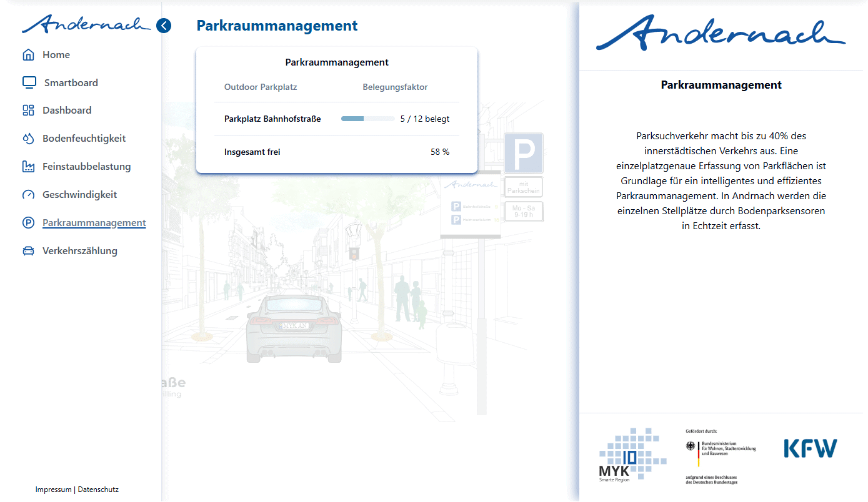Click the Verkehrszählung car icon
The width and height of the screenshot is (868, 502).
[28, 251]
